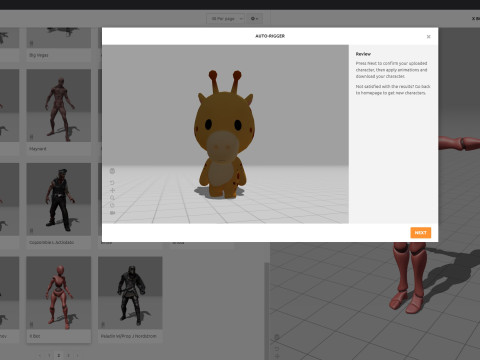Open the per page dropdown behind the dialog
Viewport: 480px width, 360px height.
(x=226, y=19)
